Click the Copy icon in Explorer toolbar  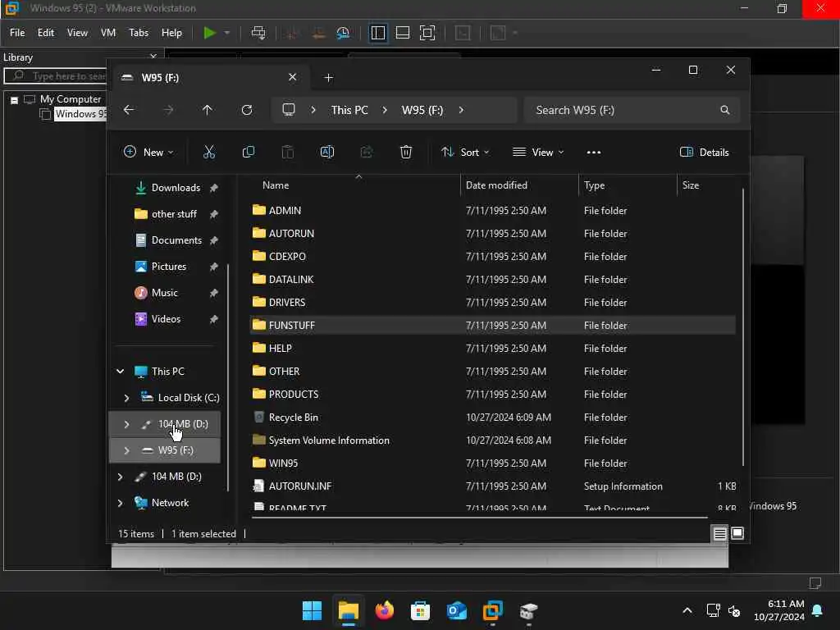click(x=249, y=152)
